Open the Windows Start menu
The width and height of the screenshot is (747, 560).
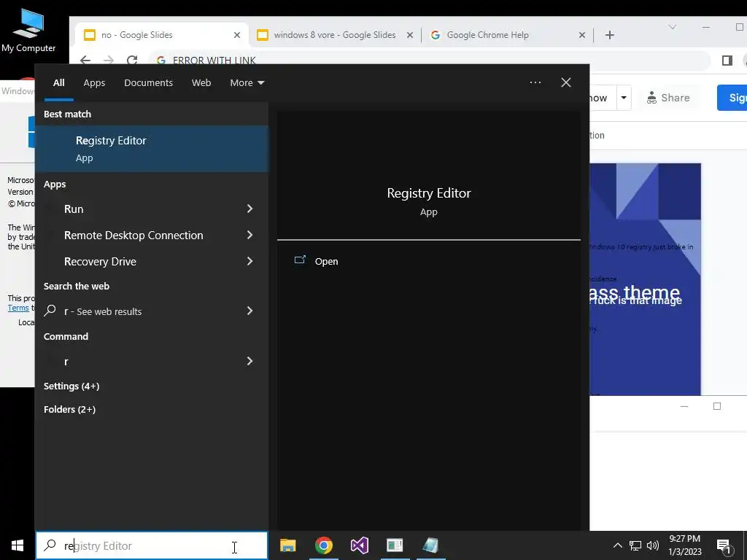(18, 545)
